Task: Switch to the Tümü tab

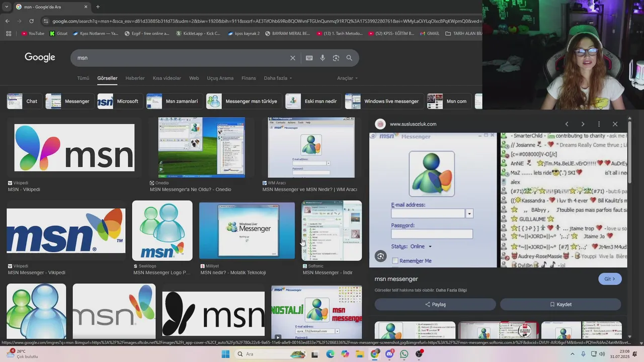Action: pos(83,78)
